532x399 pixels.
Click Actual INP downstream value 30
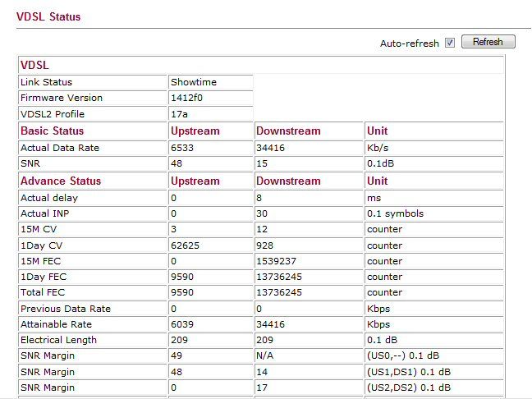(x=262, y=213)
